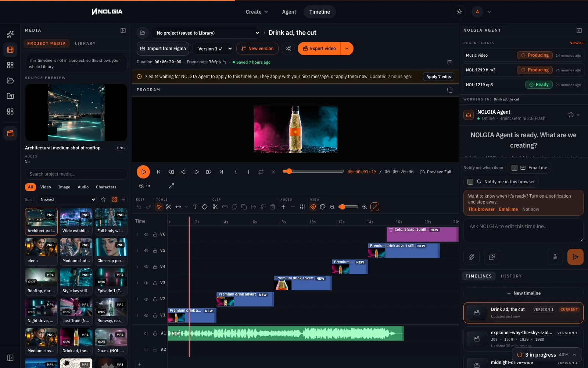Collapse the Media panel icon
The image size is (588, 368).
(123, 31)
